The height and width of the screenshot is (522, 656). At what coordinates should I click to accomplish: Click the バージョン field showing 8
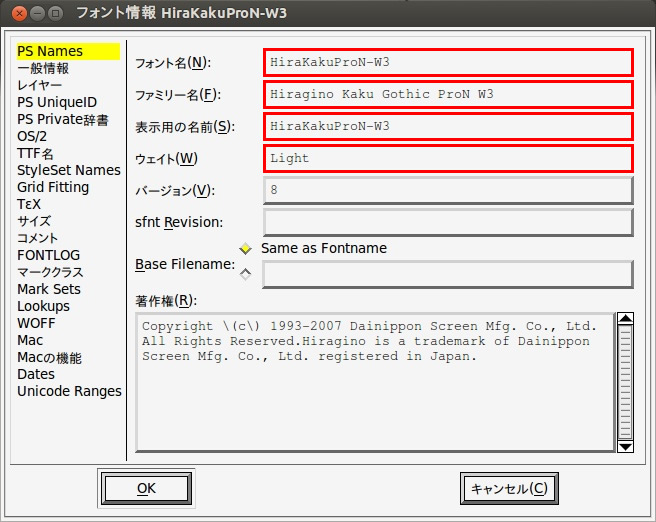point(448,190)
